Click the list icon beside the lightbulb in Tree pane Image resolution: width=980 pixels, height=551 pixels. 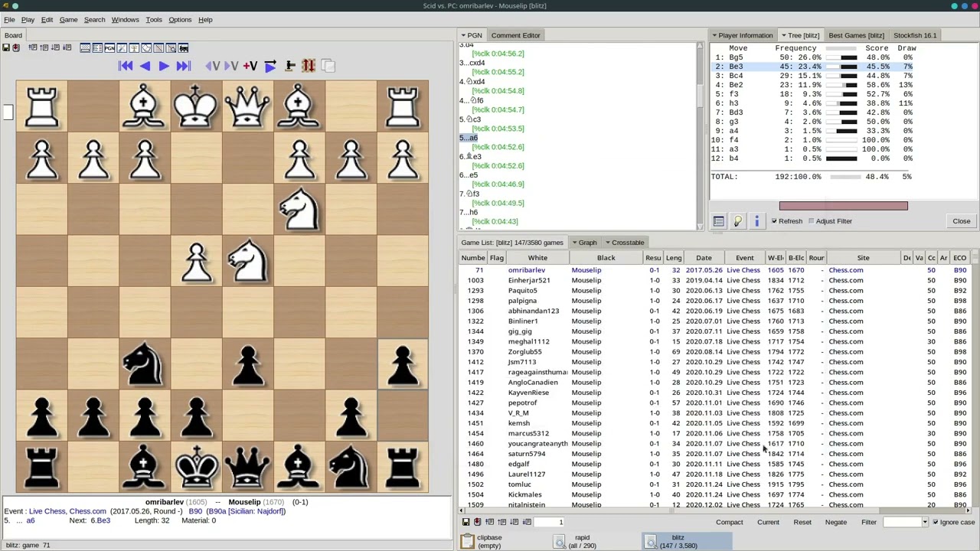coord(718,221)
